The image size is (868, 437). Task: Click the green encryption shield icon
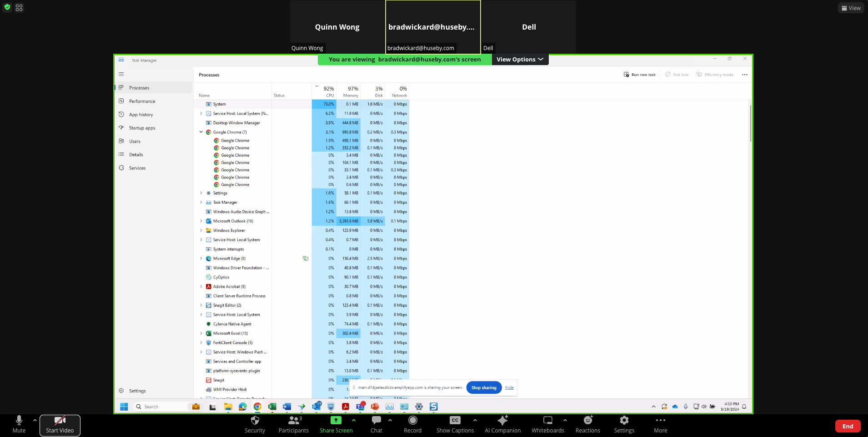[7, 7]
